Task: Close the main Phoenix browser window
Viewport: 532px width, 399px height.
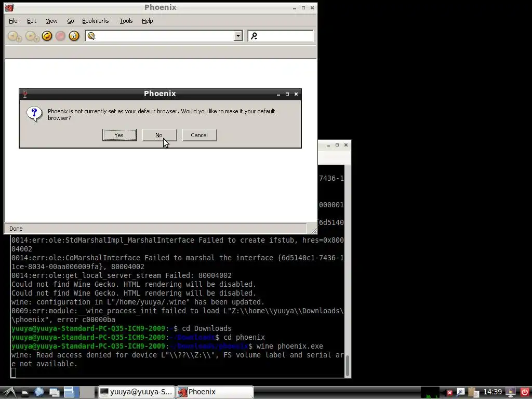Action: [312, 8]
